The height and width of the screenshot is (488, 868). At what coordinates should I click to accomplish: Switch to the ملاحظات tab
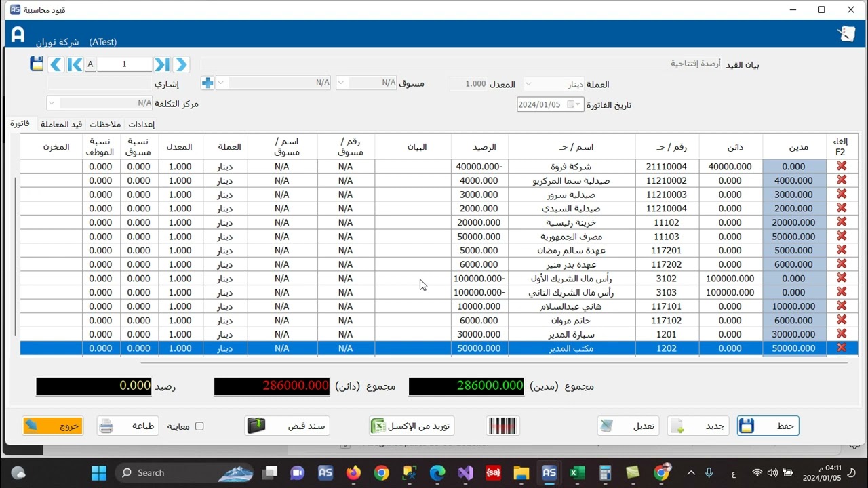coord(105,124)
